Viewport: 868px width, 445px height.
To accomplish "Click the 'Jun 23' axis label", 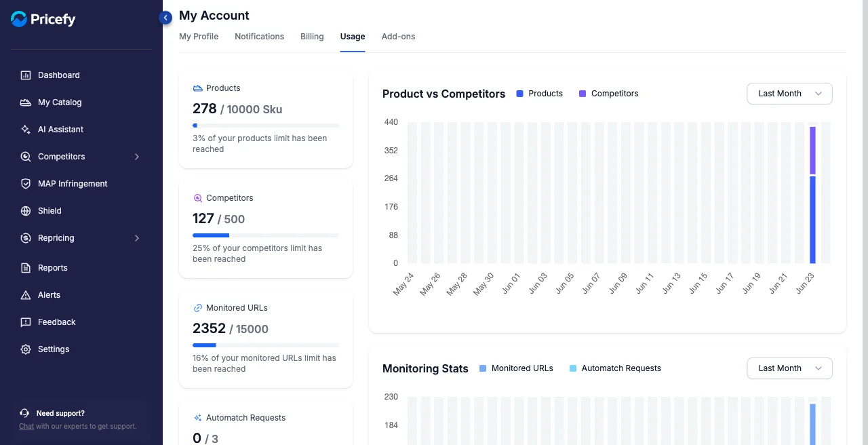I will tap(805, 283).
